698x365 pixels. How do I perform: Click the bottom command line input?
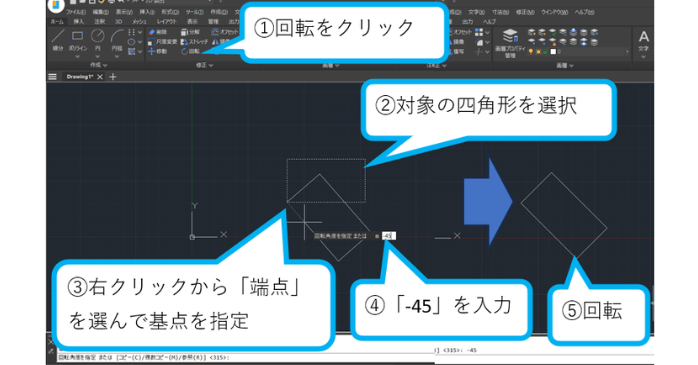(x=245, y=357)
